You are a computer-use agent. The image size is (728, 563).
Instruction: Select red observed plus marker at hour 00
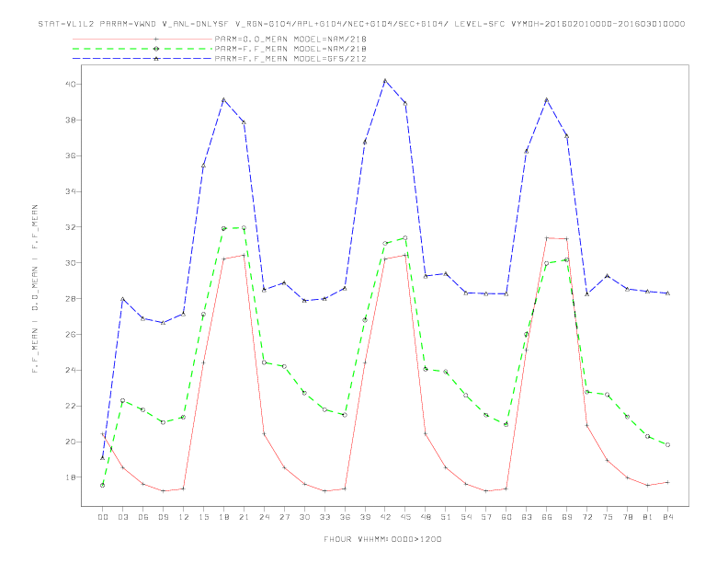103,434
